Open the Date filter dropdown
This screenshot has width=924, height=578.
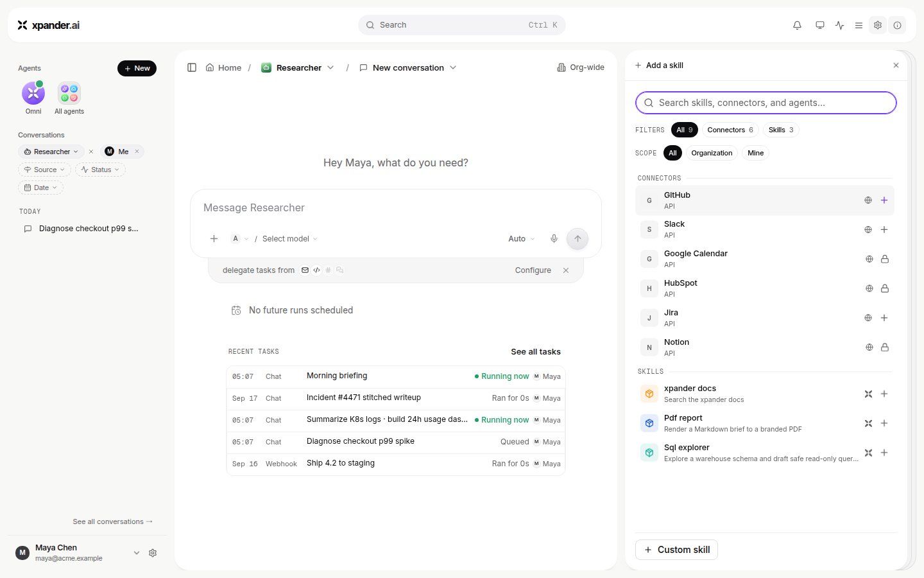click(40, 188)
